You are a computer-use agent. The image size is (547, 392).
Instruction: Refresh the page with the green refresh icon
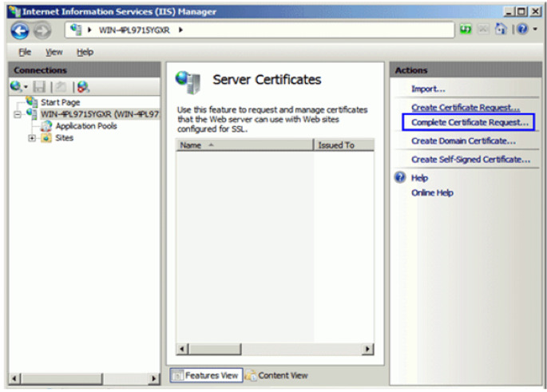pyautogui.click(x=466, y=30)
